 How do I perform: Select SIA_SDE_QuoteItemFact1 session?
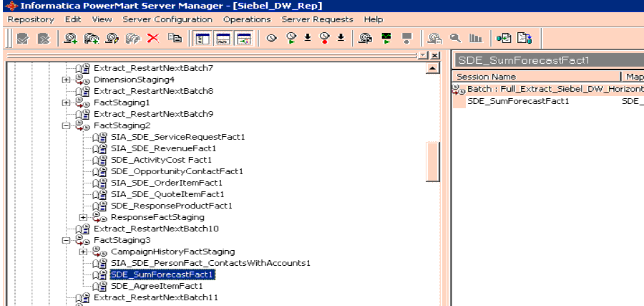167,194
